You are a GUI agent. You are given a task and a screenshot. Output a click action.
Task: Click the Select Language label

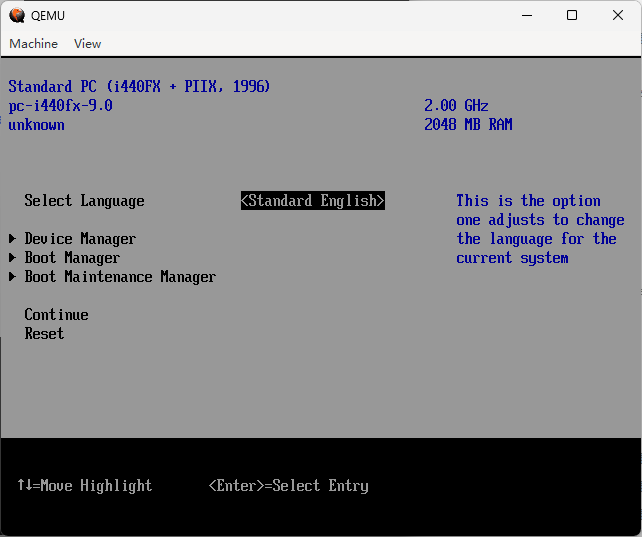tap(84, 201)
